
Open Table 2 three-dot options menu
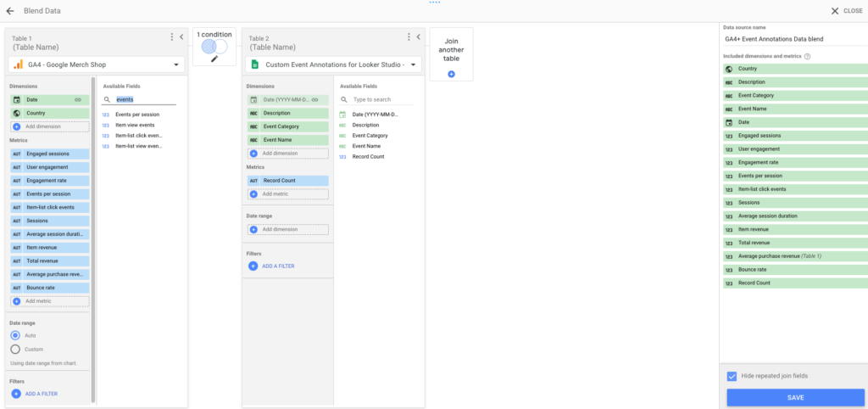[x=409, y=37]
